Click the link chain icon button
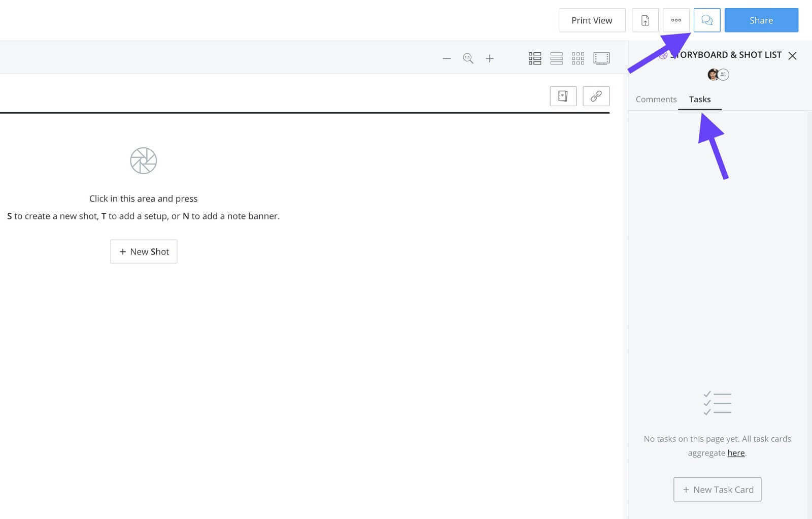Screen dimensions: 812x519 tap(596, 96)
